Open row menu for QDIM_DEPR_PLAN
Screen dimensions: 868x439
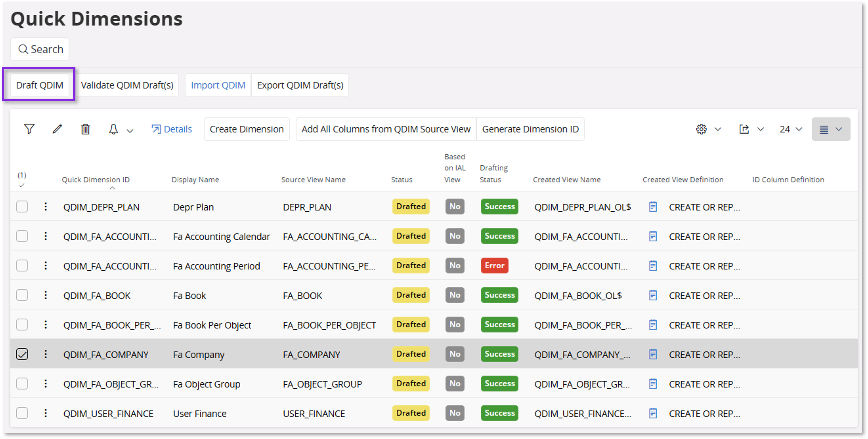click(x=45, y=207)
